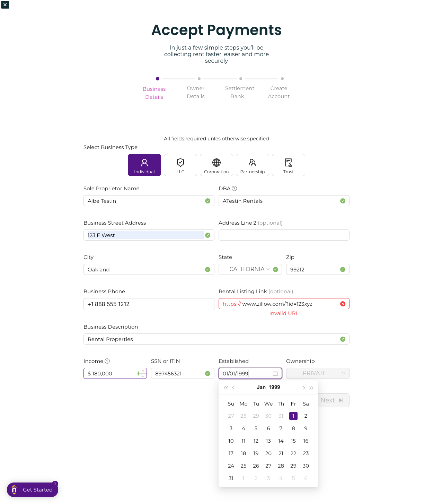Clear the Rental Listing Link error icon
The height and width of the screenshot is (504, 433).
coord(343,304)
